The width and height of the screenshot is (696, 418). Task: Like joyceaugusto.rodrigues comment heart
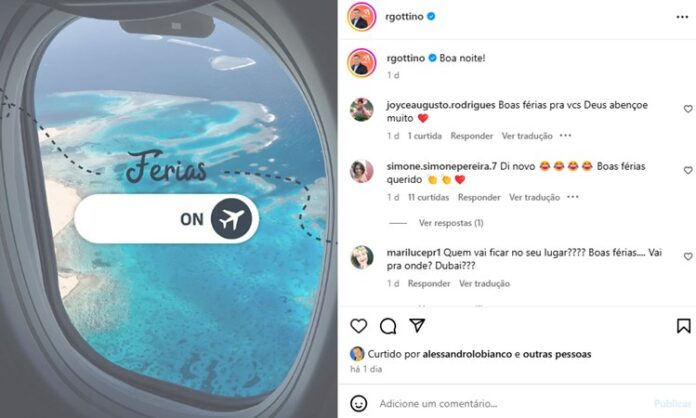688,109
